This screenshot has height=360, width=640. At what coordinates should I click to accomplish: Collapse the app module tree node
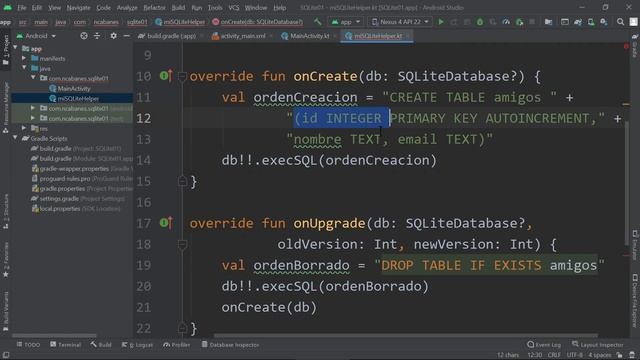coord(16,48)
